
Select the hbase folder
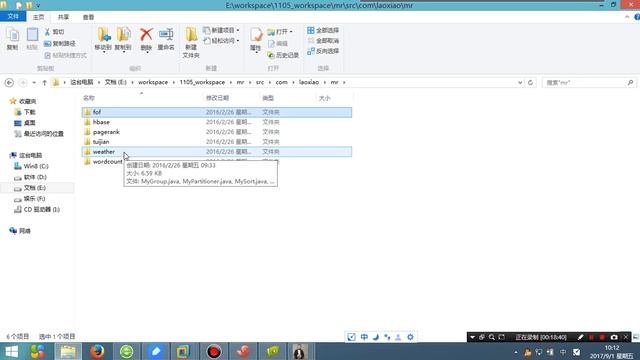click(x=217, y=122)
